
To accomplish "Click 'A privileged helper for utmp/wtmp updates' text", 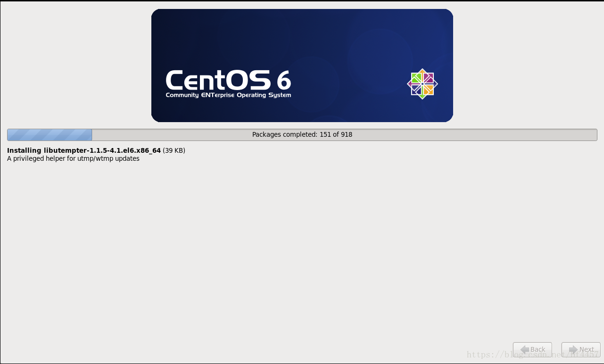I will [x=73, y=158].
